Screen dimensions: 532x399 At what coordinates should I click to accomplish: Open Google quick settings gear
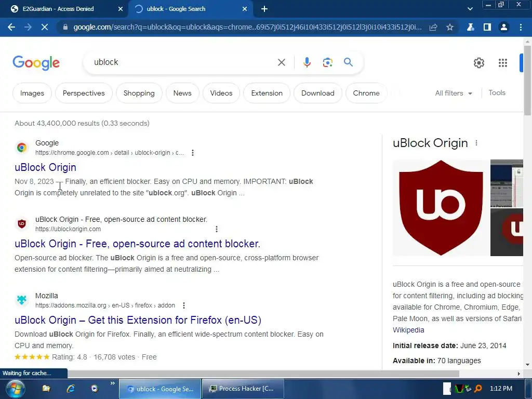click(x=478, y=63)
